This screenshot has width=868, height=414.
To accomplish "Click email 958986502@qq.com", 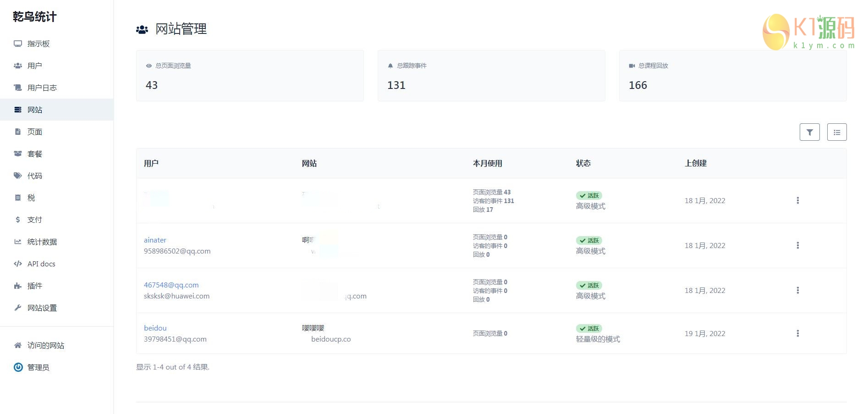I will click(177, 251).
